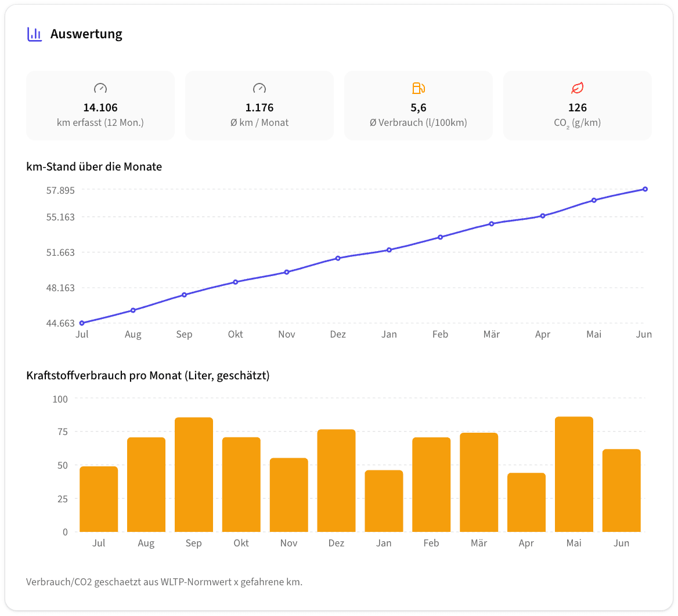Click the Mai bar in fuel chart
The image size is (678, 616).
click(574, 474)
